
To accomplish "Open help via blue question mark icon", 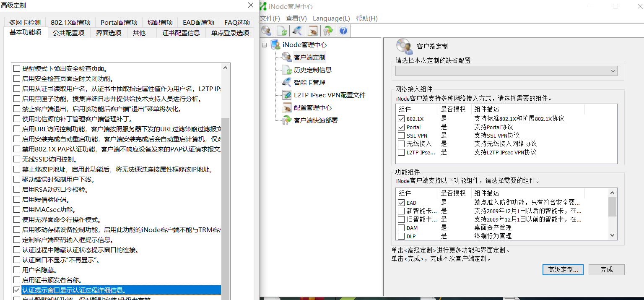I will coord(343,31).
